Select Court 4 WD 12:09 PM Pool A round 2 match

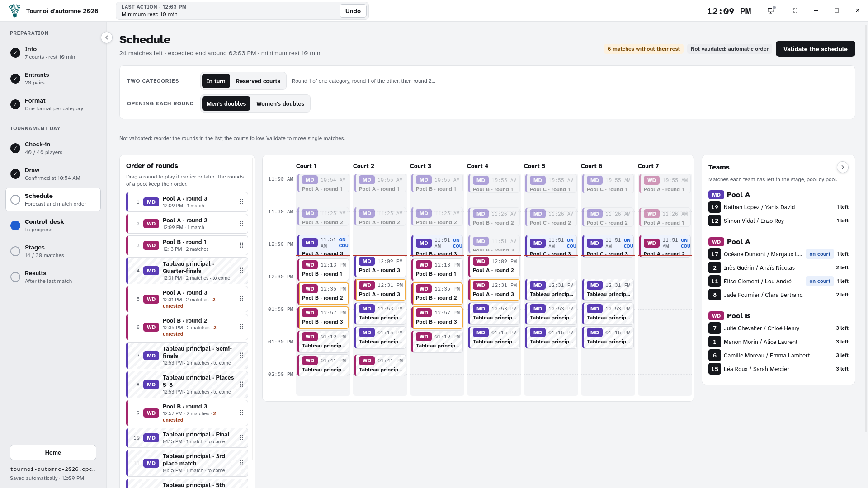pyautogui.click(x=494, y=266)
